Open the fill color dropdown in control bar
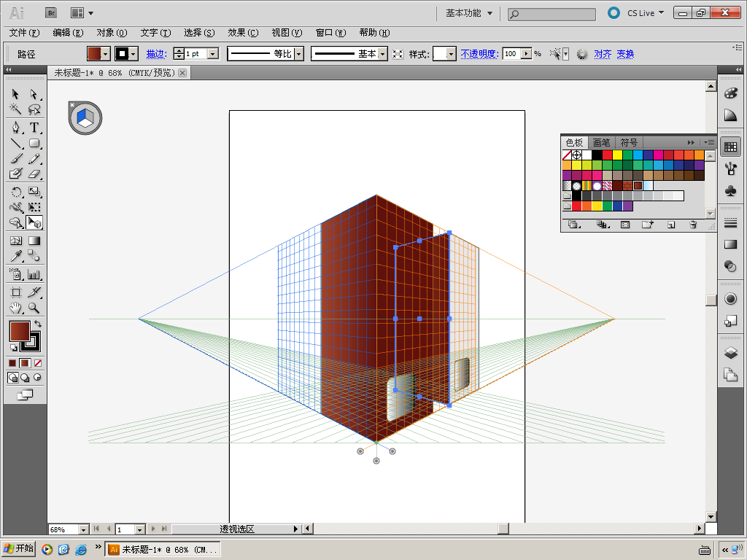The image size is (747, 560). tap(106, 54)
